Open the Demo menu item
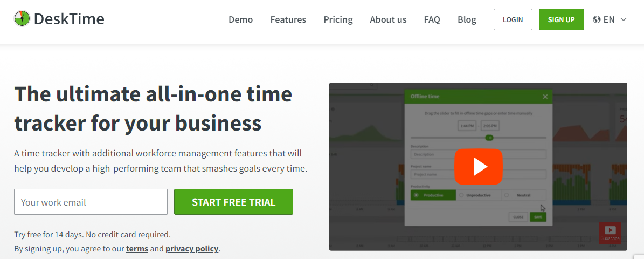 241,19
